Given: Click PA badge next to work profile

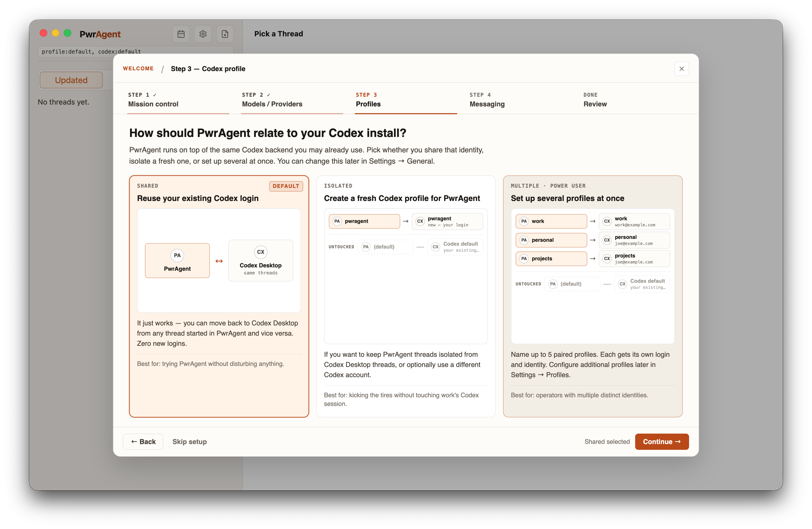Looking at the screenshot, I should coord(524,221).
